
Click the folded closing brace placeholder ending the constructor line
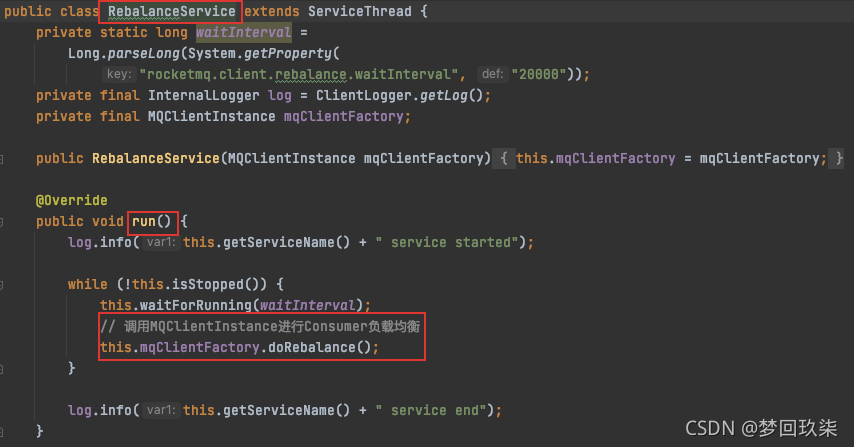pos(838,159)
